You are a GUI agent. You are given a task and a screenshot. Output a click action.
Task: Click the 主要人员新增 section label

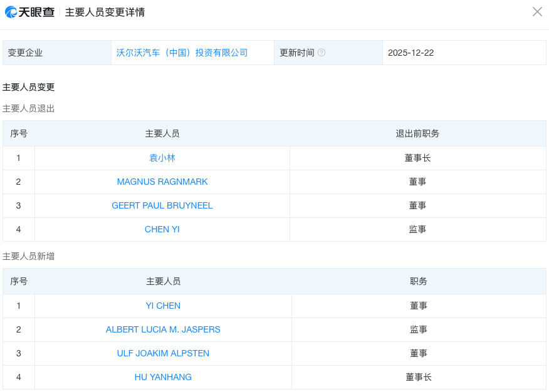[x=28, y=257]
